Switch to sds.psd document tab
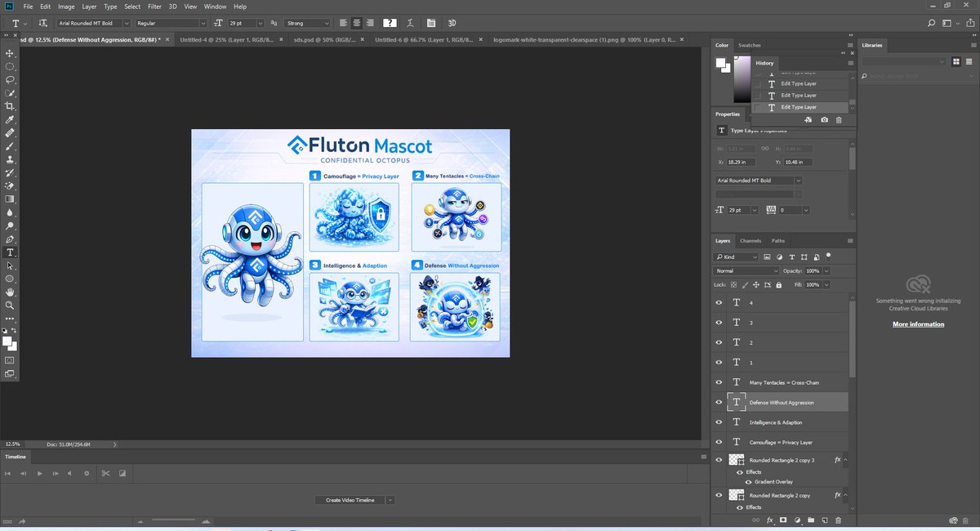Screen dimensions: 980x531 [x=325, y=38]
